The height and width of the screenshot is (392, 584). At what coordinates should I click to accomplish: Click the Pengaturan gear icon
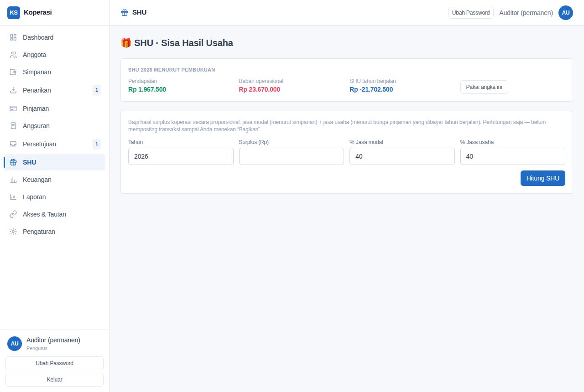click(x=13, y=232)
